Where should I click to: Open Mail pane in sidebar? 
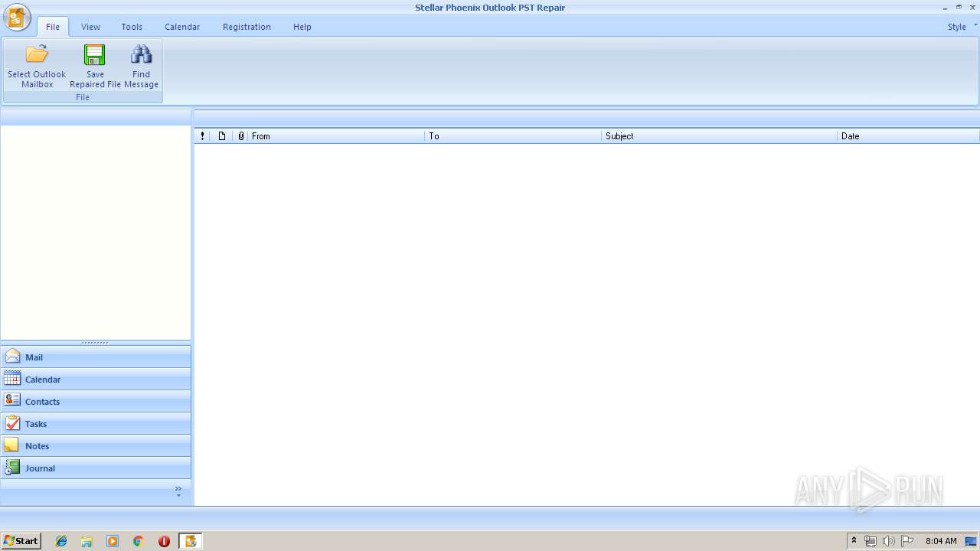pos(96,357)
